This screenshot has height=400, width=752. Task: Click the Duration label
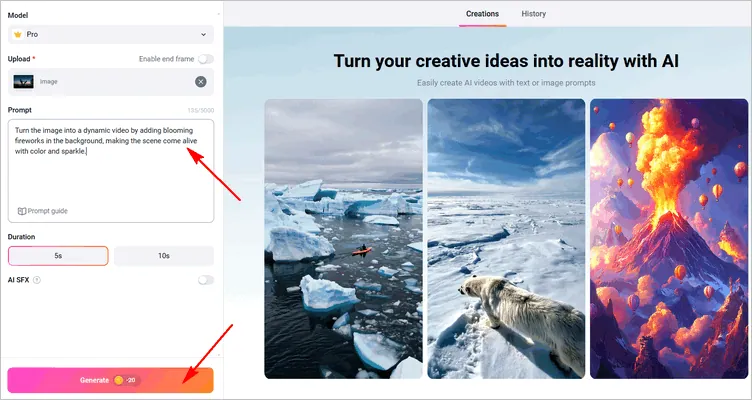pyautogui.click(x=21, y=237)
